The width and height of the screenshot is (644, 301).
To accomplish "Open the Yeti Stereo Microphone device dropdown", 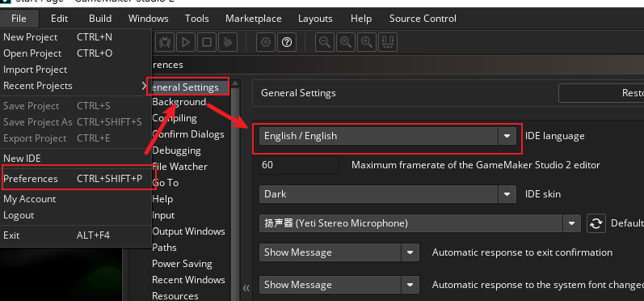I will (419, 223).
